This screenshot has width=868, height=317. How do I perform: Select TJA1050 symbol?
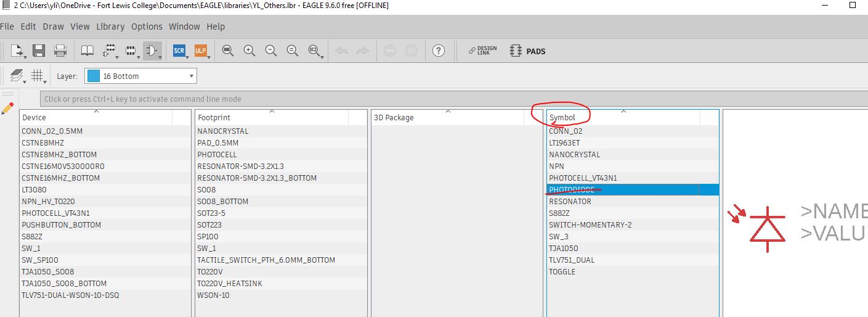click(x=633, y=249)
